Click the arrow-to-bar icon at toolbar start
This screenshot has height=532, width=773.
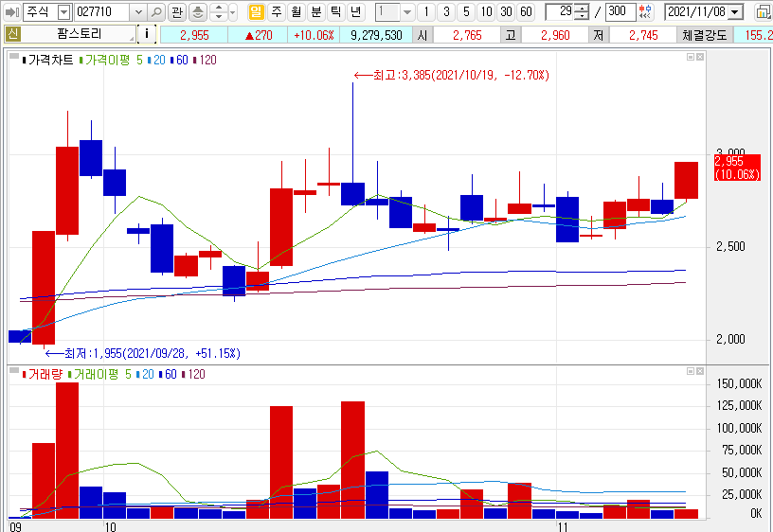pyautogui.click(x=11, y=11)
